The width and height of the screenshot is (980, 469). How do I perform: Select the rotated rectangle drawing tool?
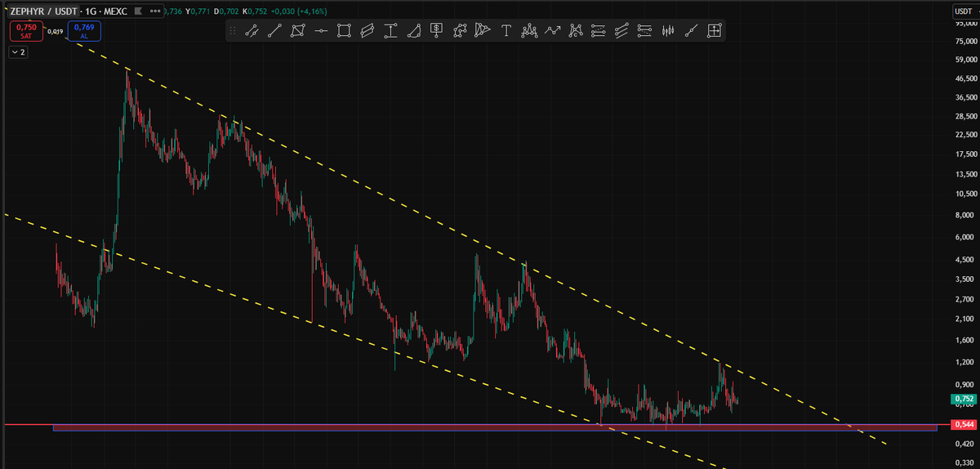pyautogui.click(x=298, y=31)
